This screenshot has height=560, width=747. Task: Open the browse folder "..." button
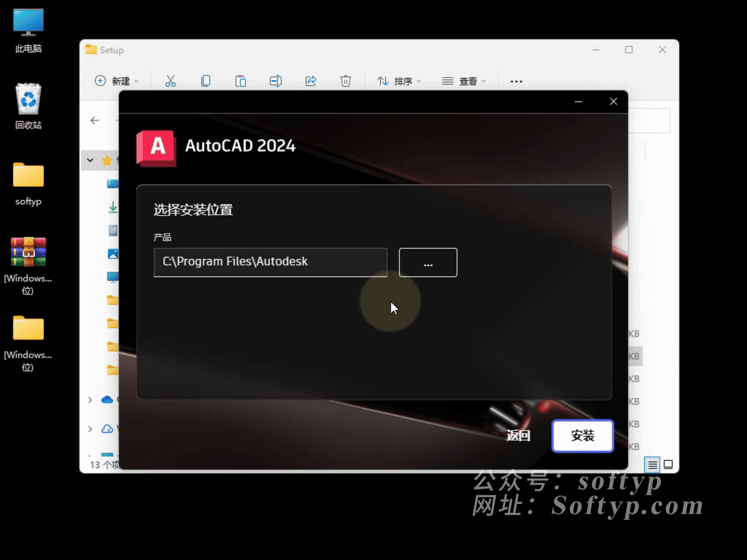coord(428,262)
